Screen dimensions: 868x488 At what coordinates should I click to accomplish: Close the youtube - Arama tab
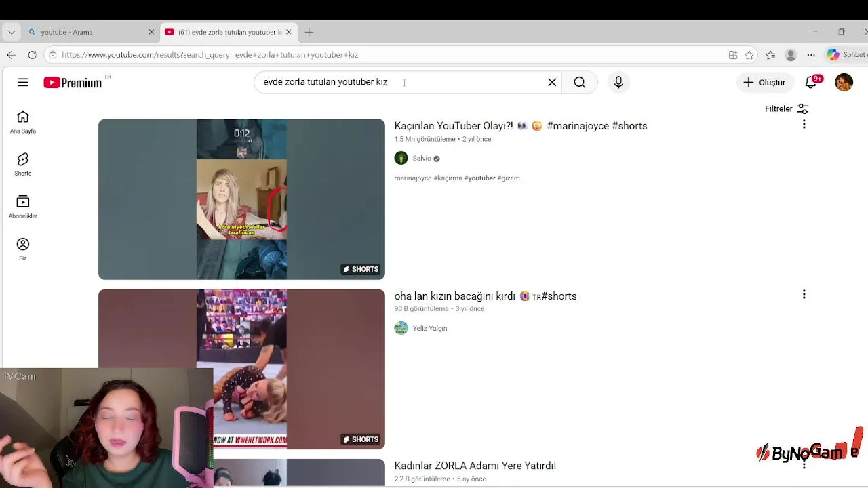coord(151,32)
